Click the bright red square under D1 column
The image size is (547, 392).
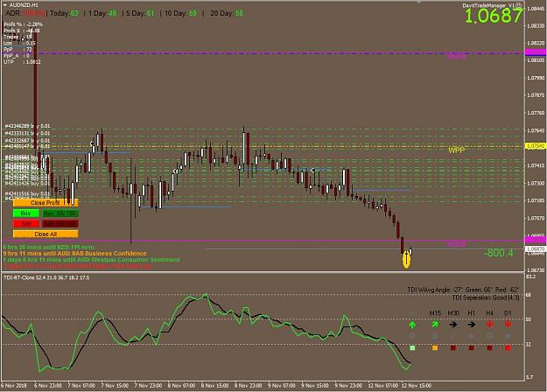coord(508,347)
